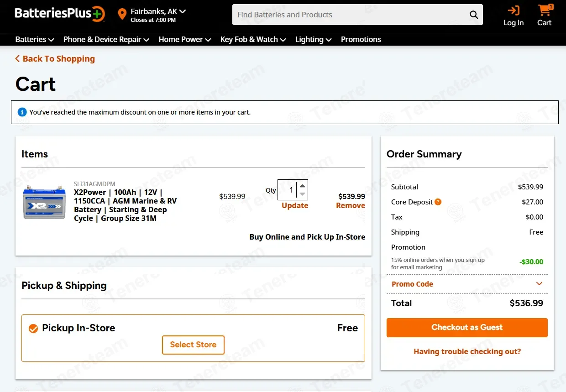This screenshot has width=566, height=392.
Task: Click the Back To Shopping chevron icon
Action: click(17, 58)
